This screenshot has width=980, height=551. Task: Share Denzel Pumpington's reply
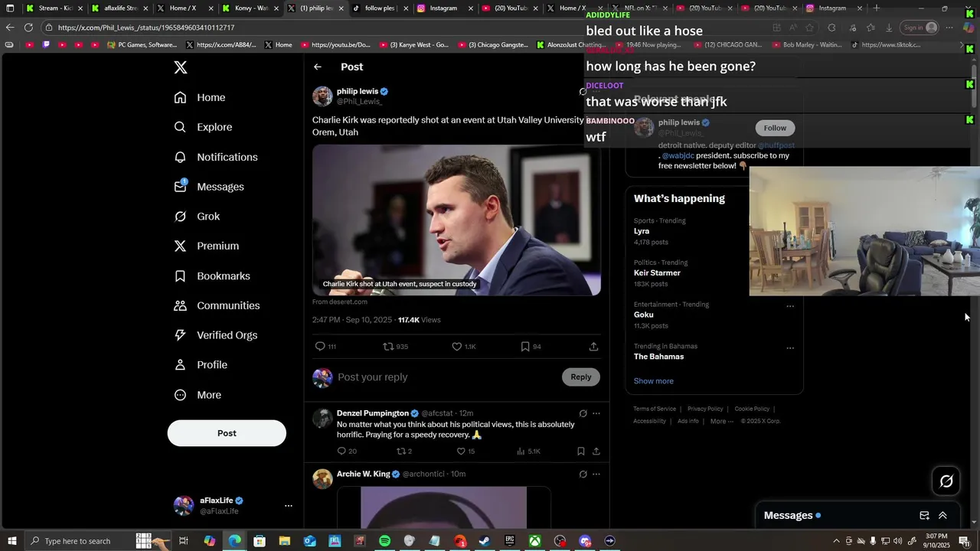pos(596,452)
